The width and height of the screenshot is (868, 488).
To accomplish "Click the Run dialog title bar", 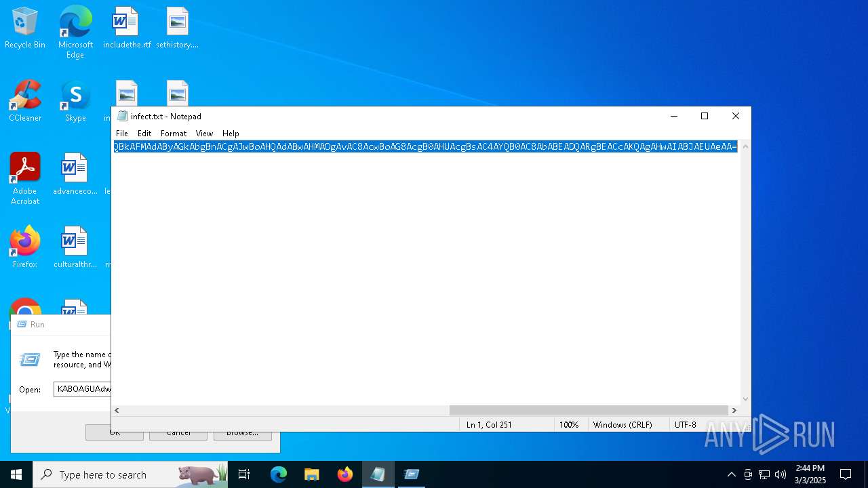I will pyautogui.click(x=61, y=325).
